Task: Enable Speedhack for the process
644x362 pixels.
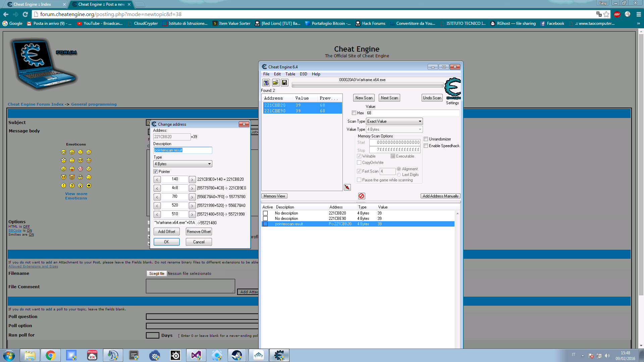Action: coord(426,145)
